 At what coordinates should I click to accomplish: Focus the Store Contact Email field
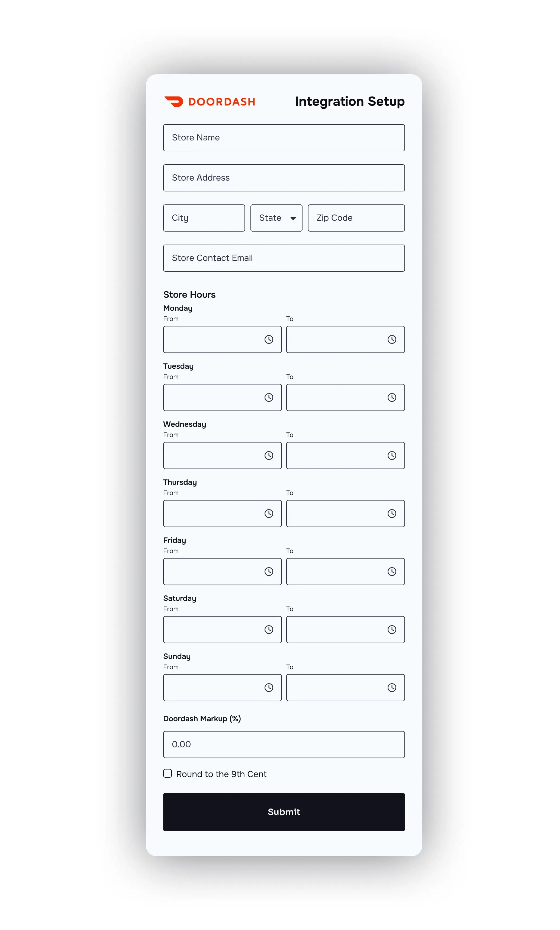point(284,258)
